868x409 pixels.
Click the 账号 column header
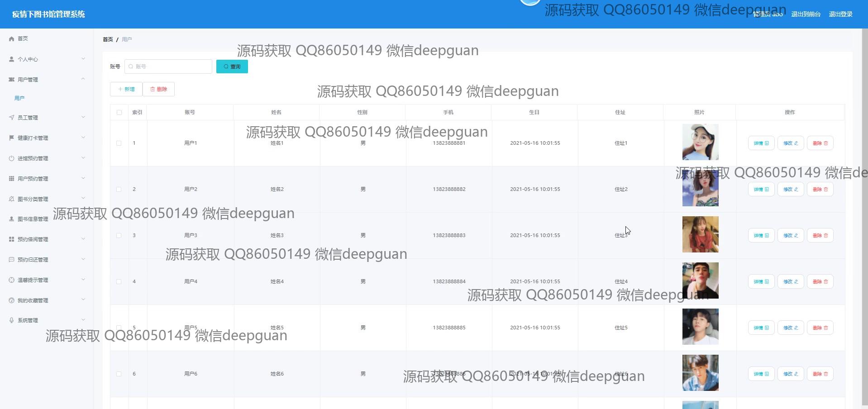(190, 113)
